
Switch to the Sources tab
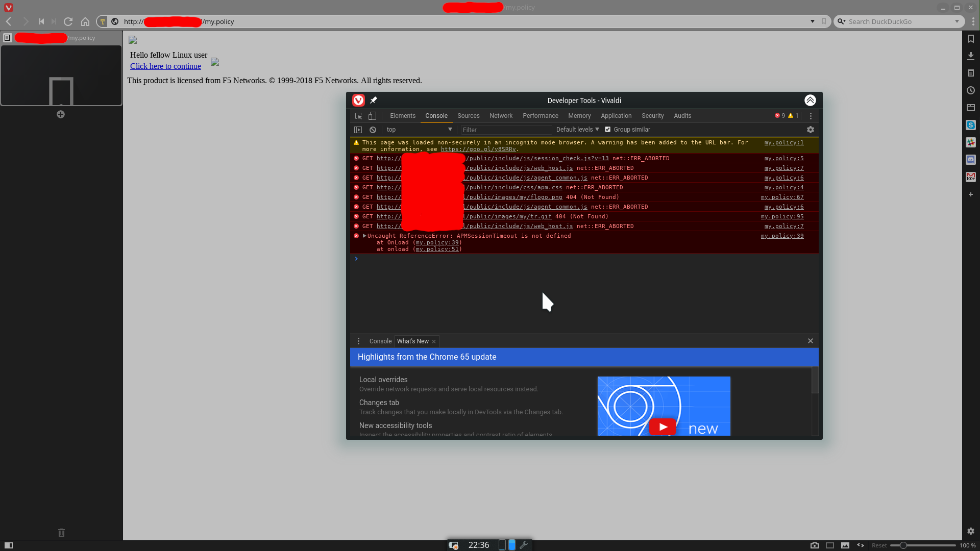coord(468,116)
